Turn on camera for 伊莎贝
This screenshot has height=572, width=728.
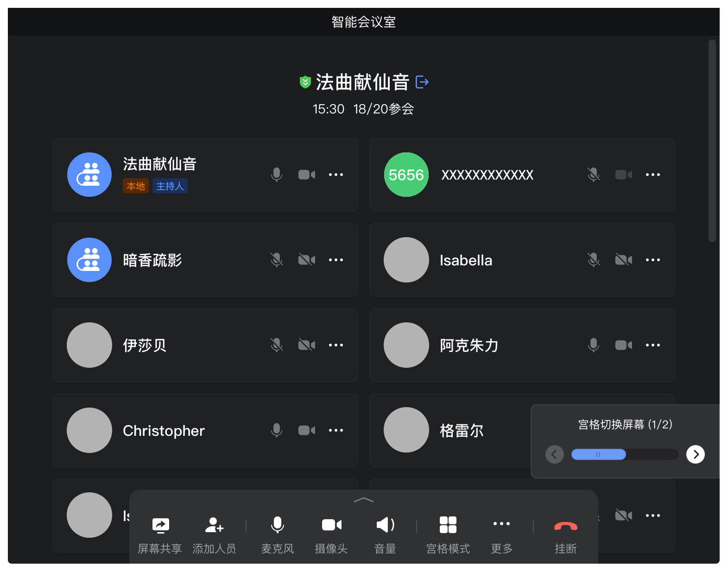[307, 345]
